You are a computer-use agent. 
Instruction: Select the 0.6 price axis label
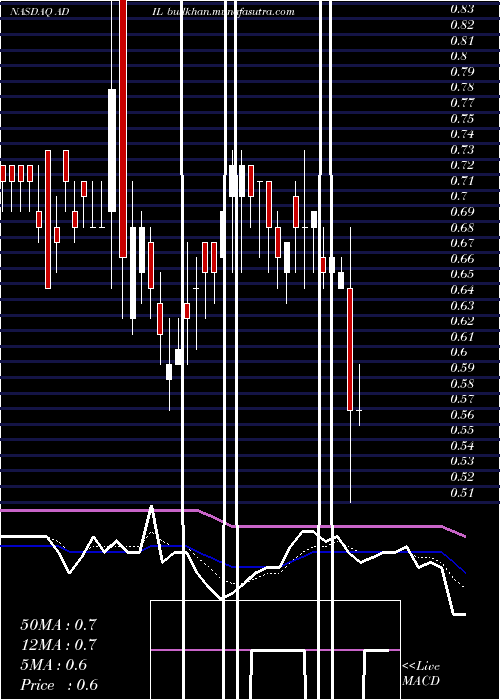[x=458, y=352]
